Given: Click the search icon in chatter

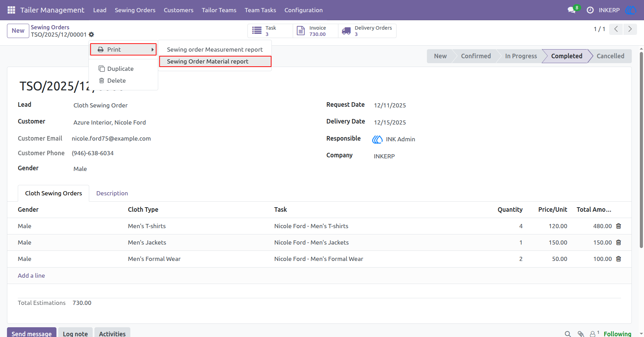Looking at the screenshot, I should (568, 334).
